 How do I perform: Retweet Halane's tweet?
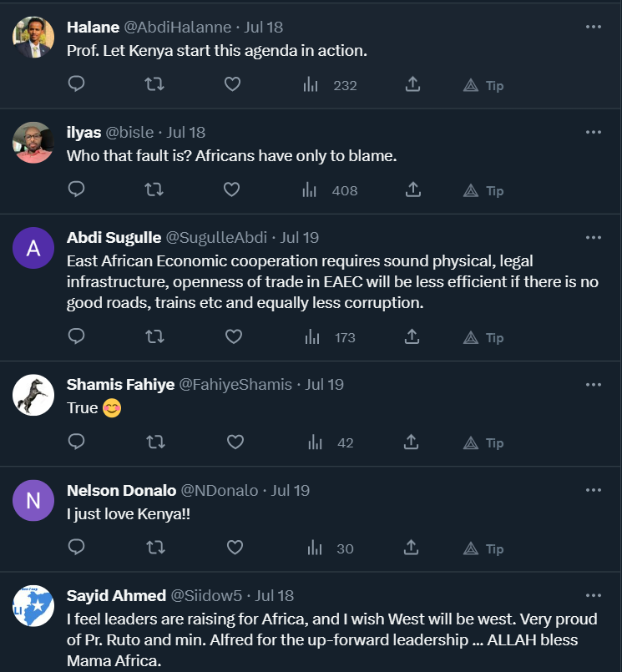click(x=154, y=84)
